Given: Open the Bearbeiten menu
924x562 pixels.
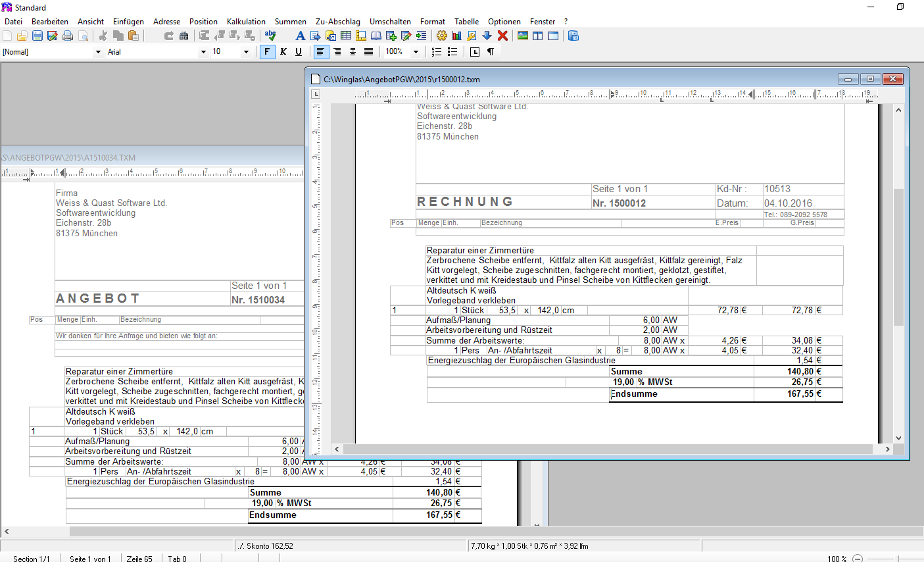Looking at the screenshot, I should point(50,22).
